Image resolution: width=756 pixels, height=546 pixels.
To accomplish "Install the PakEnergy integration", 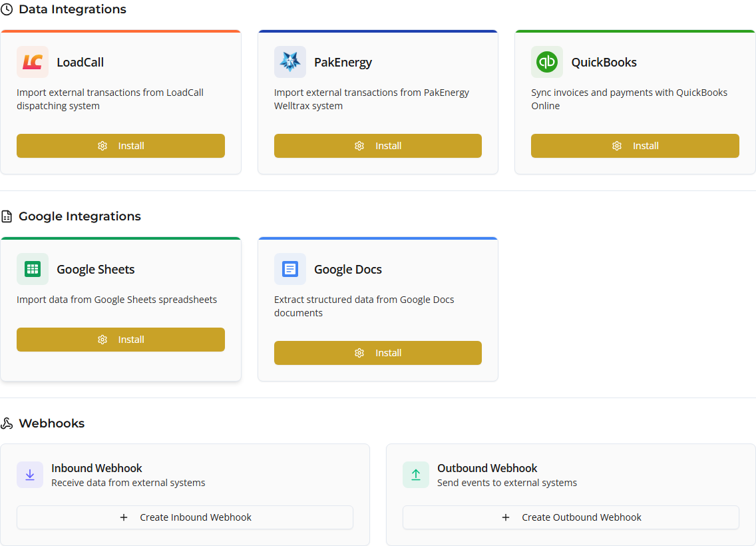I will [x=378, y=146].
